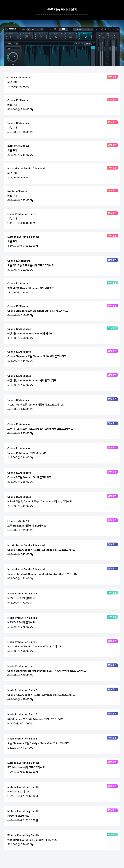Go to next preset arrow
The height and width of the screenshot is (868, 124).
click(x=92, y=29)
